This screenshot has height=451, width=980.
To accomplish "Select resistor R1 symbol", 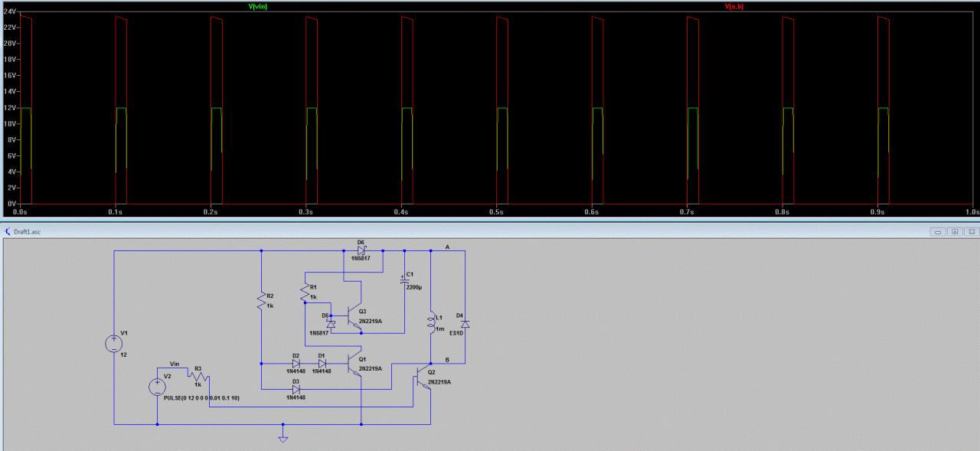I will point(305,292).
